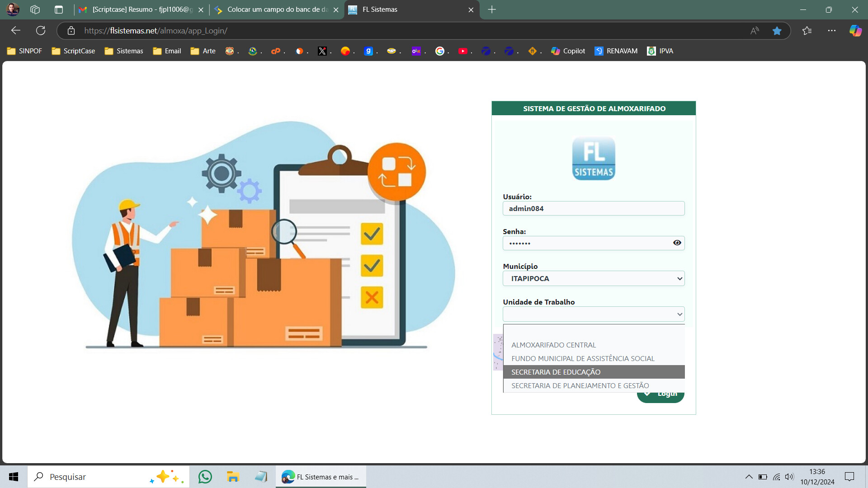Screen dimensions: 868x488
Task: Choose ALMOXARIFADO CENTRAL from list
Action: [x=553, y=345]
